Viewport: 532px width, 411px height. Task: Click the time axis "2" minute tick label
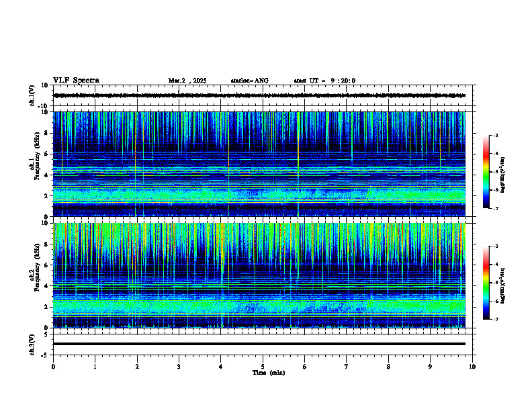137,367
